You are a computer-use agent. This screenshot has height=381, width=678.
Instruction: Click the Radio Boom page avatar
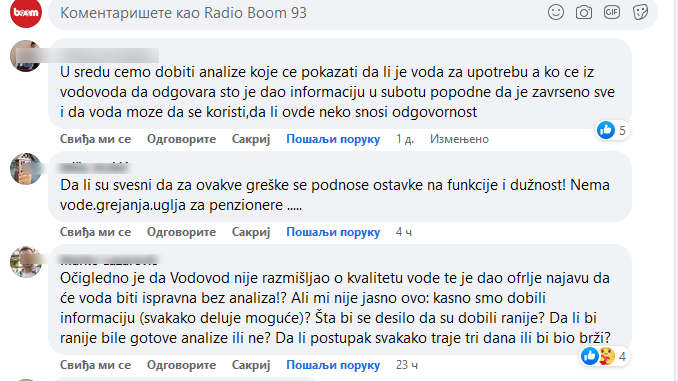(x=26, y=12)
